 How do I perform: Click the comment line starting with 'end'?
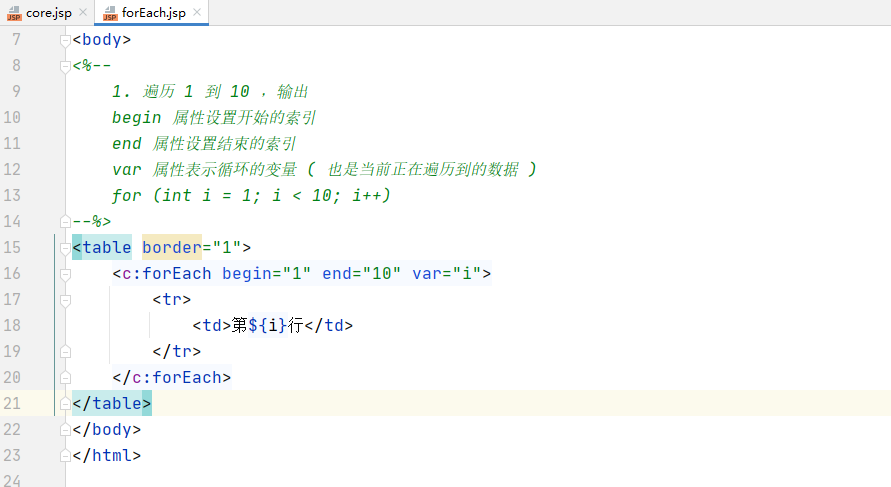click(x=204, y=144)
